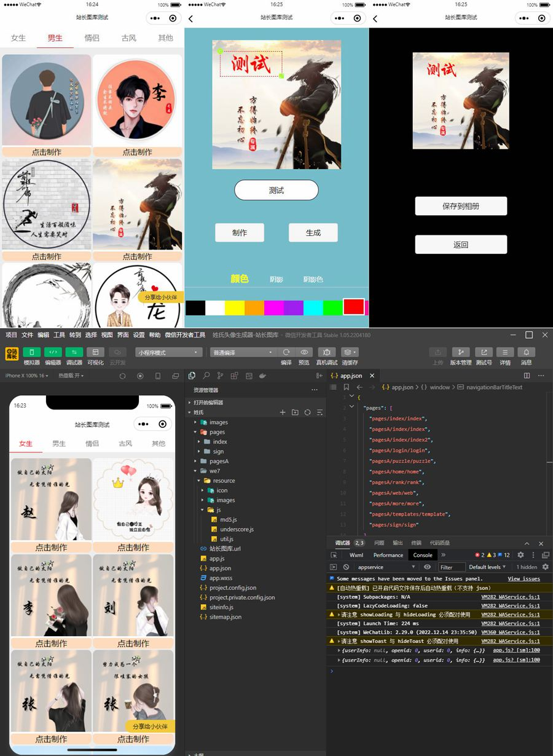
Task: Click the 预览 eye icon in toolbar
Action: coord(304,352)
